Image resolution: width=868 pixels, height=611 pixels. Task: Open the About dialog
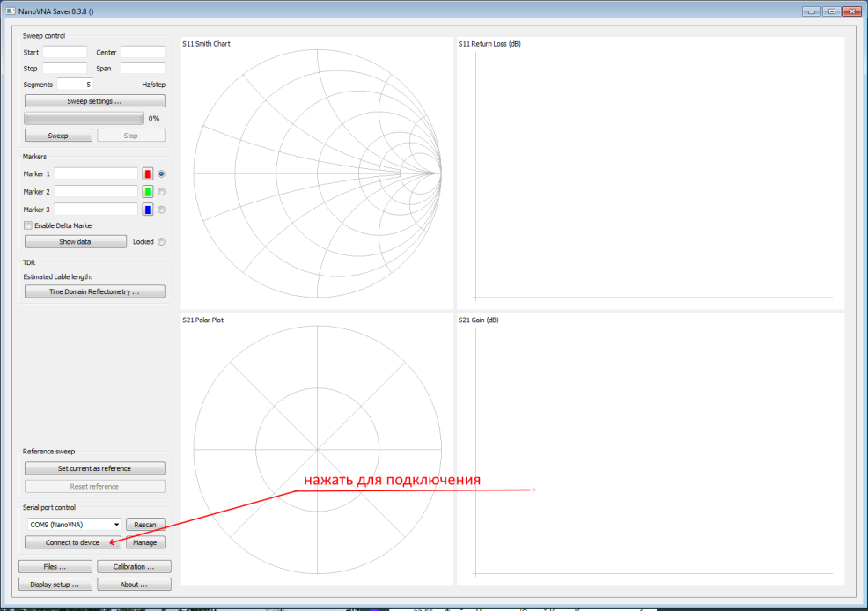[134, 585]
